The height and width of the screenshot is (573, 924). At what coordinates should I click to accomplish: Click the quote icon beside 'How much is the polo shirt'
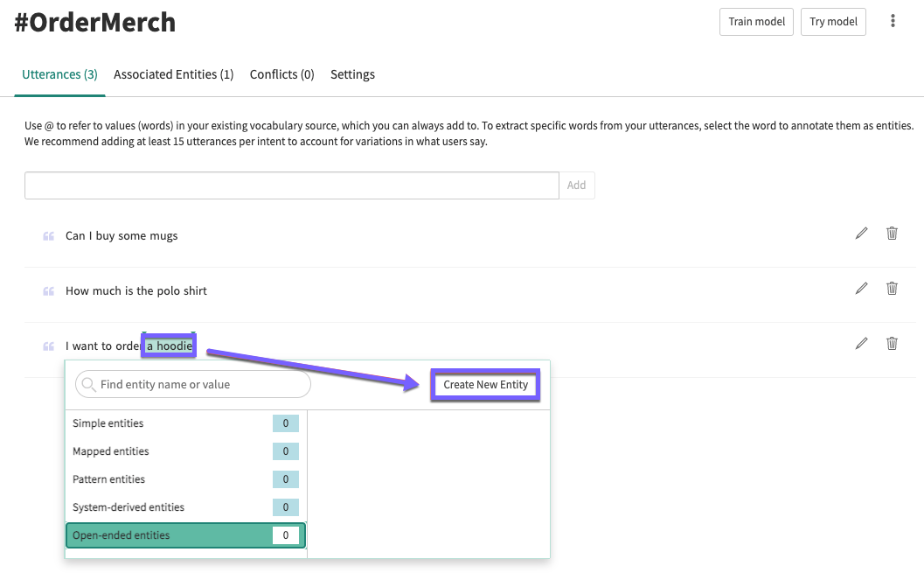coord(48,291)
